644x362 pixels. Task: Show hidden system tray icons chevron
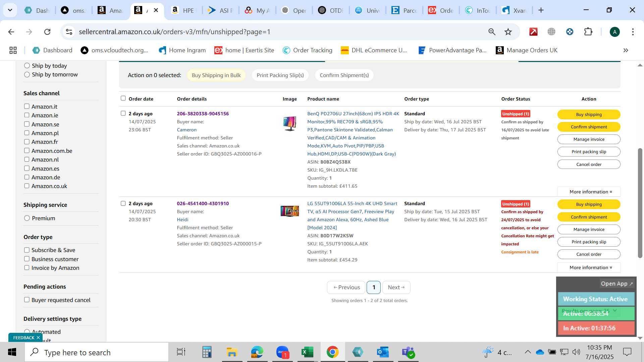pos(528,352)
